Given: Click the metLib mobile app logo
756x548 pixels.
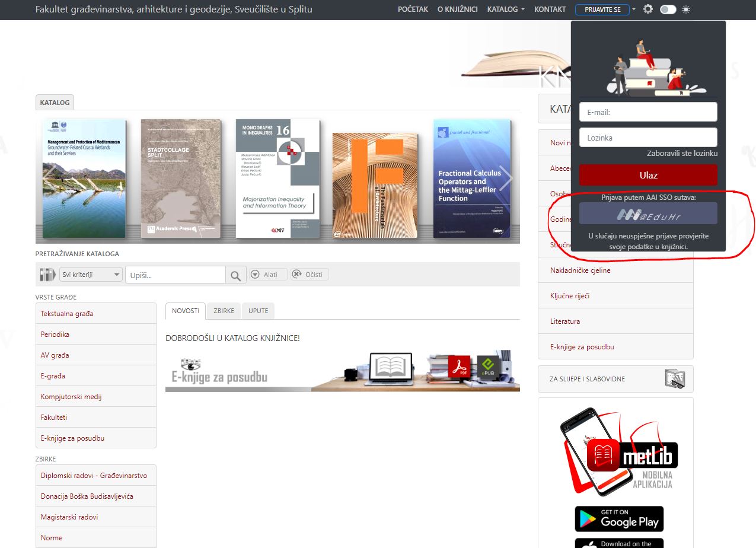Looking at the screenshot, I should pyautogui.click(x=619, y=451).
